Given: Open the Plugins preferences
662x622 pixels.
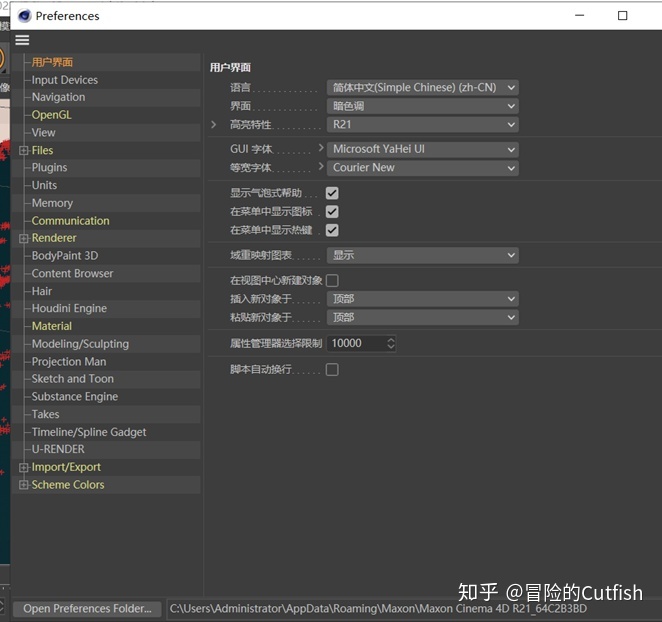Looking at the screenshot, I should coord(49,168).
